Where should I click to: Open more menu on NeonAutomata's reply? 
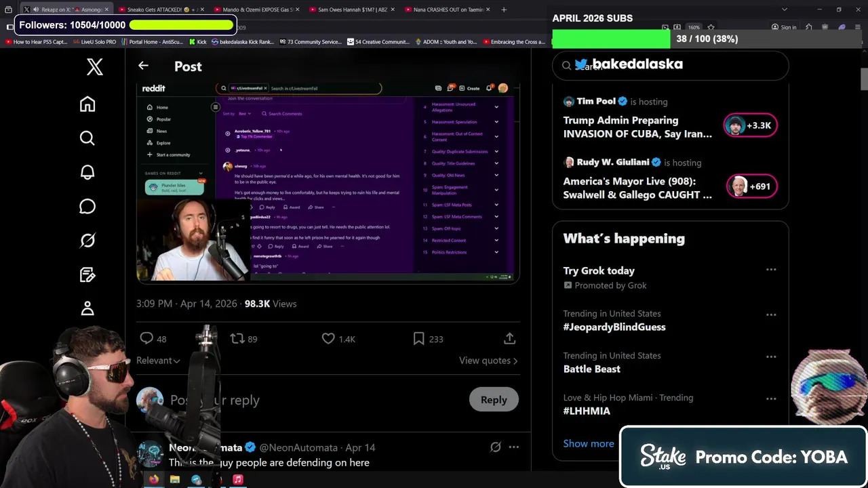[514, 447]
